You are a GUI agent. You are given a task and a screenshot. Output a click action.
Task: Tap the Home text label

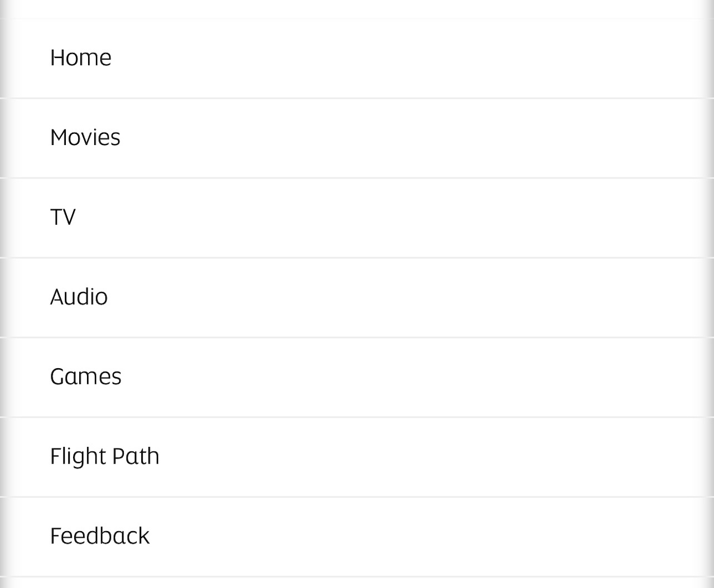pyautogui.click(x=80, y=58)
